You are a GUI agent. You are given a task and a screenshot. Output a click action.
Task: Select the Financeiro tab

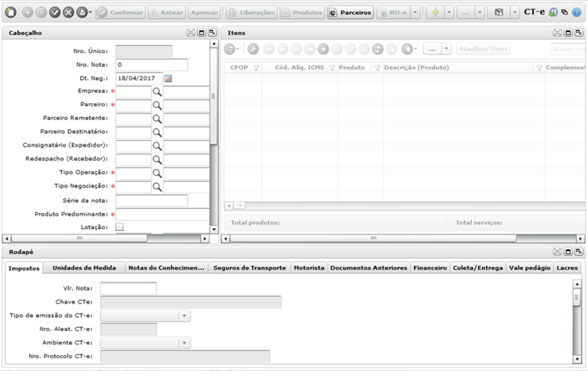pyautogui.click(x=430, y=268)
